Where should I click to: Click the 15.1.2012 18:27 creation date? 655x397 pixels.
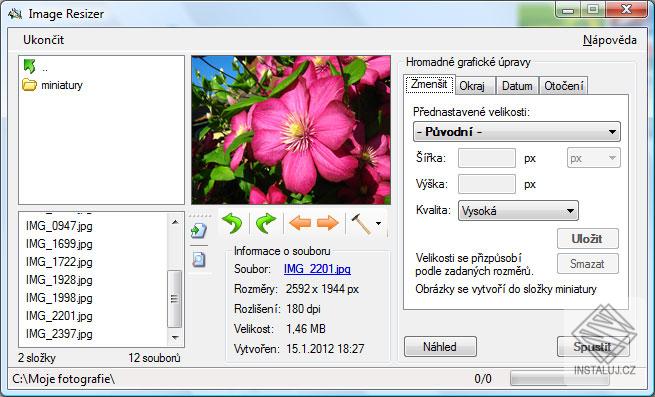325,349
